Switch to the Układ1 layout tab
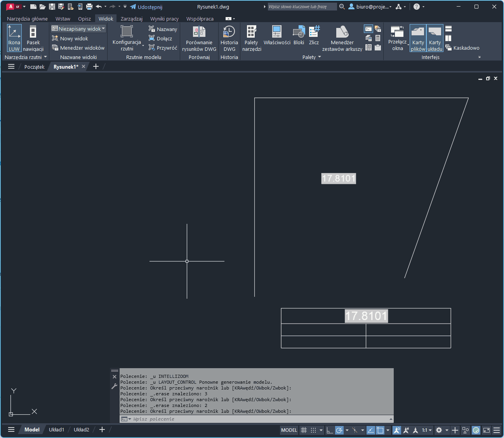504x438 pixels. click(x=56, y=429)
